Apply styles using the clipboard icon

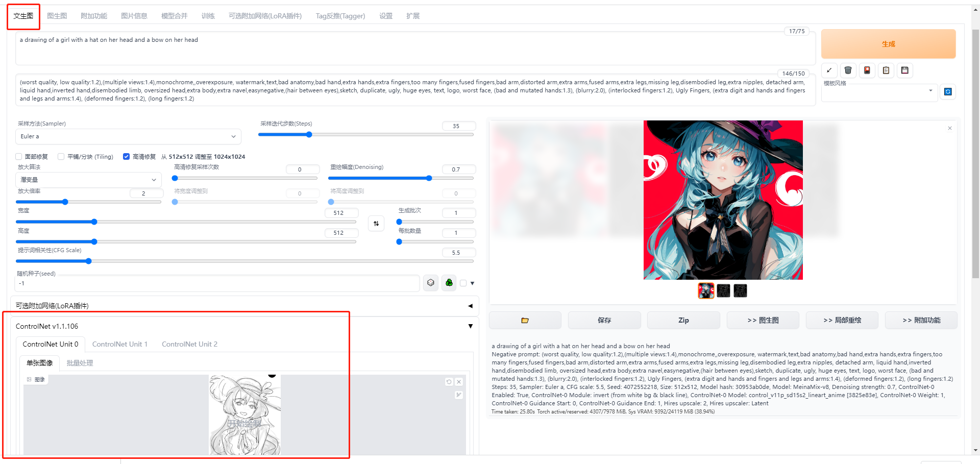click(886, 70)
